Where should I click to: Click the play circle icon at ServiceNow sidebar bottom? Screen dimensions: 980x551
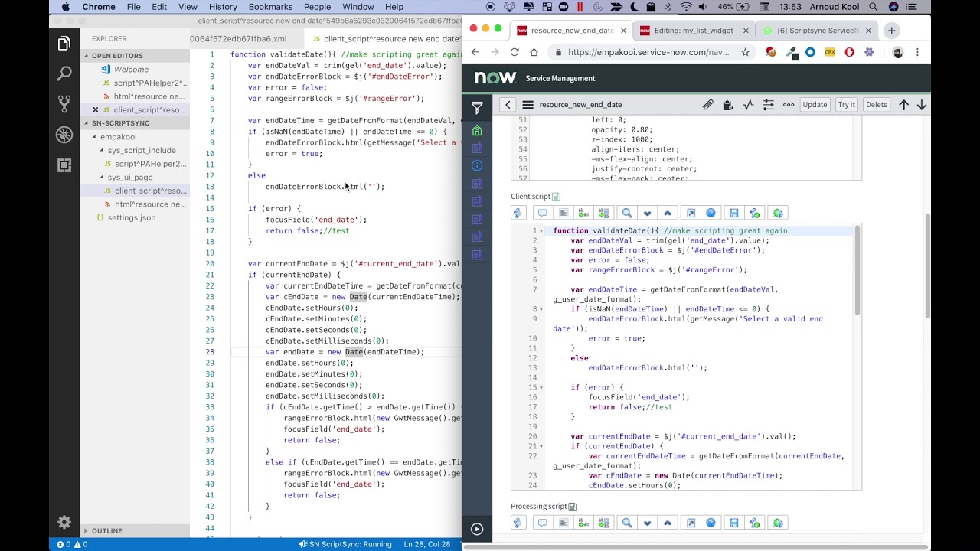477,529
